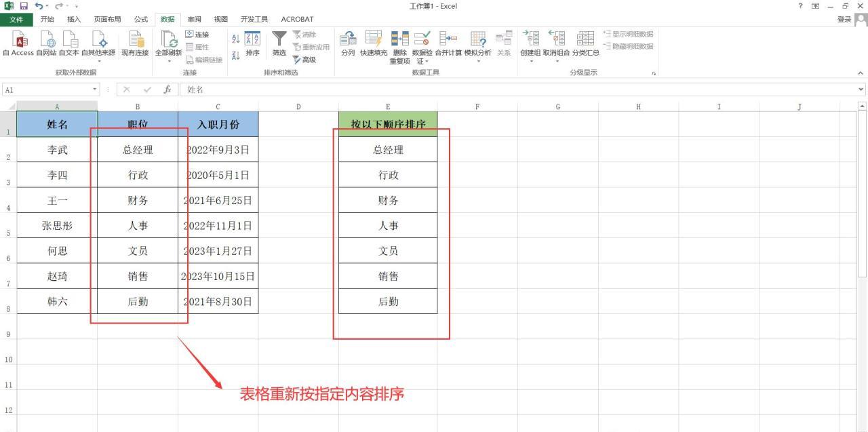This screenshot has height=432, width=868.
Task: Click the vertical scrollbar up arrow
Action: coord(863,106)
